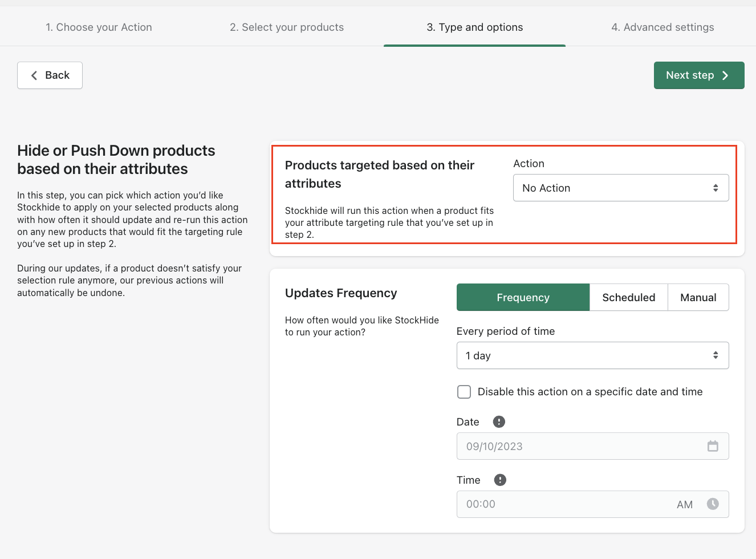This screenshot has width=756, height=559.
Task: Expand the Every period of time dropdown
Action: click(x=592, y=355)
